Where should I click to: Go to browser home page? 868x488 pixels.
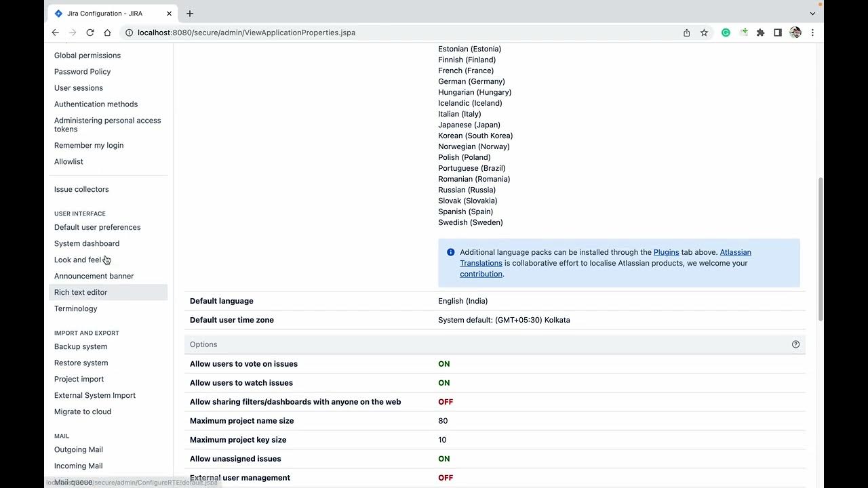[x=107, y=33]
